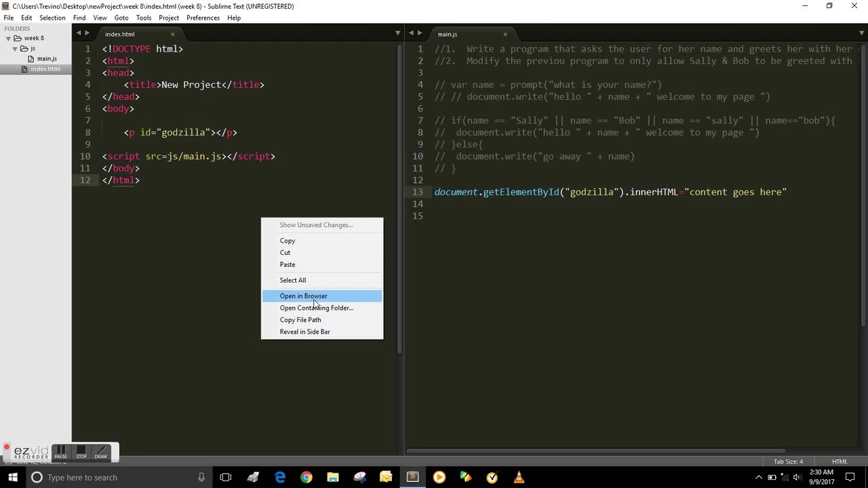The height and width of the screenshot is (488, 868).
Task: Go to previous tab with left pane's left arrow
Action: pyautogui.click(x=79, y=33)
